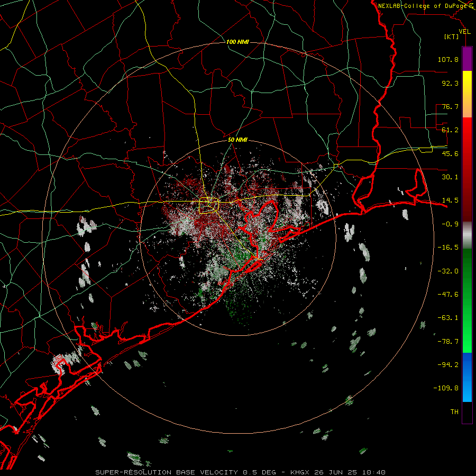This screenshot has height=476, width=476.
Task: Click the 107.8 velocity legend value
Action: point(448,59)
